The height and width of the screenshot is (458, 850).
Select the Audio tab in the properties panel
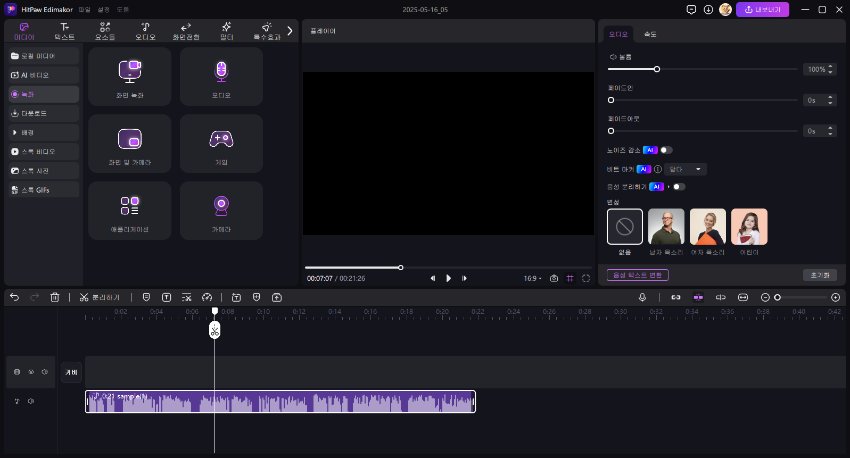[618, 34]
